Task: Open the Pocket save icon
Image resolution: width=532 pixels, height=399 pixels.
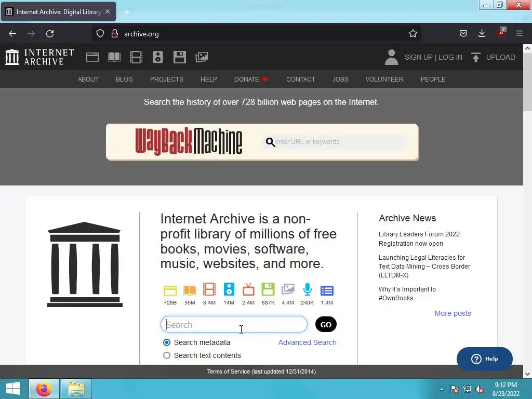Action: click(463, 33)
